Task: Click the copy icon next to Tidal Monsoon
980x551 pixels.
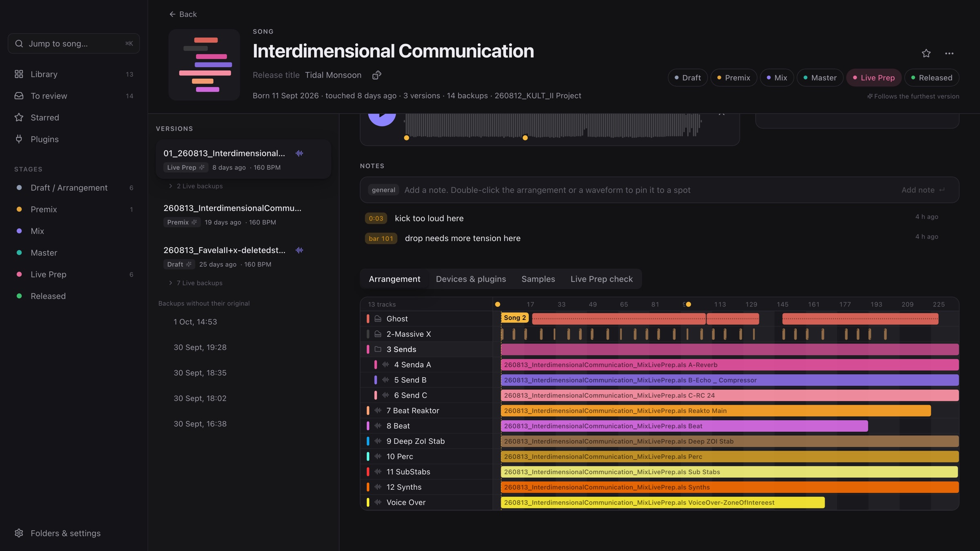Action: point(376,75)
